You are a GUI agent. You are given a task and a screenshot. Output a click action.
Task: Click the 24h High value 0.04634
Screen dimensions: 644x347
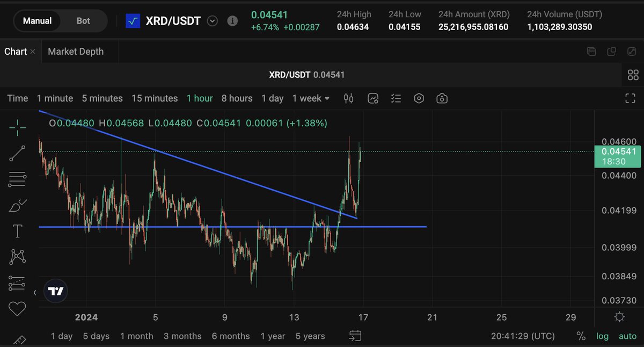click(x=353, y=26)
